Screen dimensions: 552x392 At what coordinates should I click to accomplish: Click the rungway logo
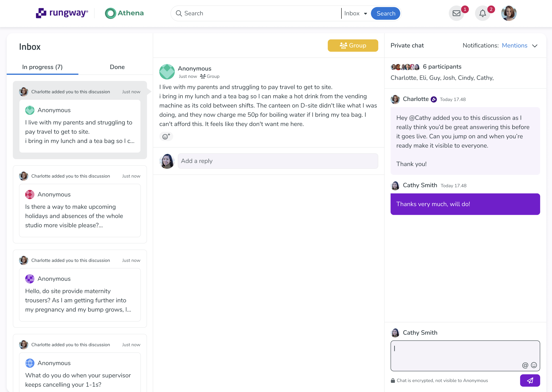pyautogui.click(x=62, y=13)
